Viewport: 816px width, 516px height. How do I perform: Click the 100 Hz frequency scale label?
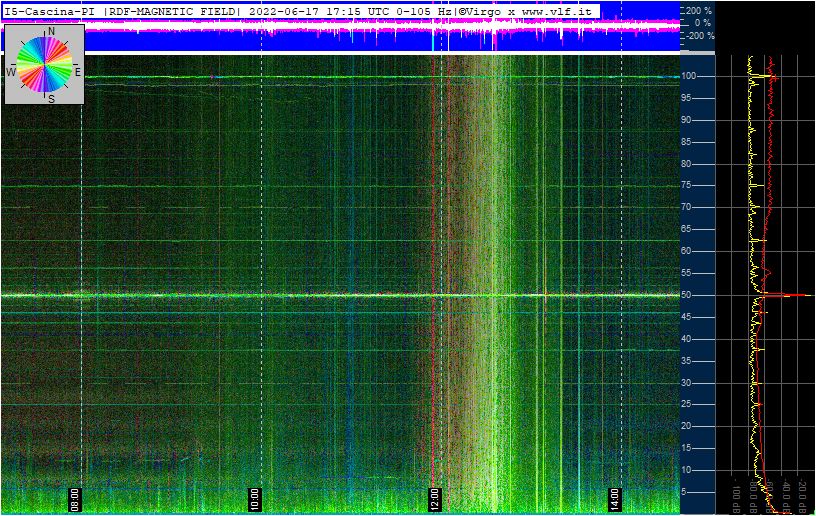pos(689,77)
